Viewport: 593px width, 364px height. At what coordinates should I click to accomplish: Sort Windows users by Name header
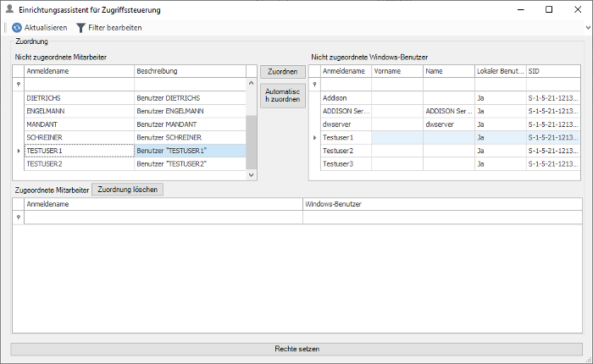pos(449,71)
